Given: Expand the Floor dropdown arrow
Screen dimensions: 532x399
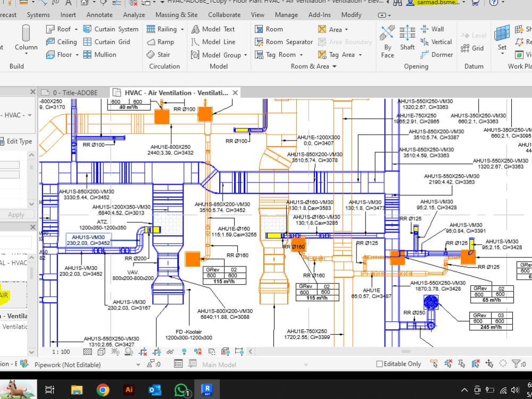Looking at the screenshot, I should [77, 55].
